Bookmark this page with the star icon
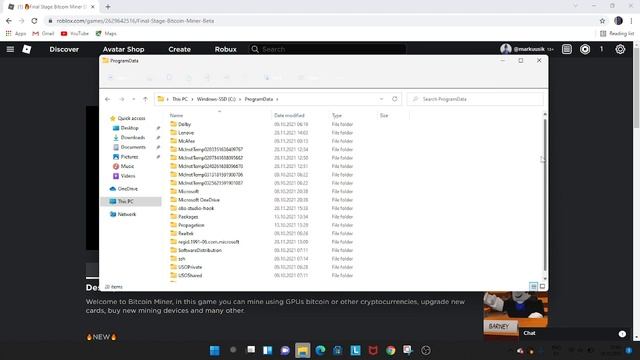Image resolution: width=640 pixels, height=360 pixels. click(x=602, y=21)
